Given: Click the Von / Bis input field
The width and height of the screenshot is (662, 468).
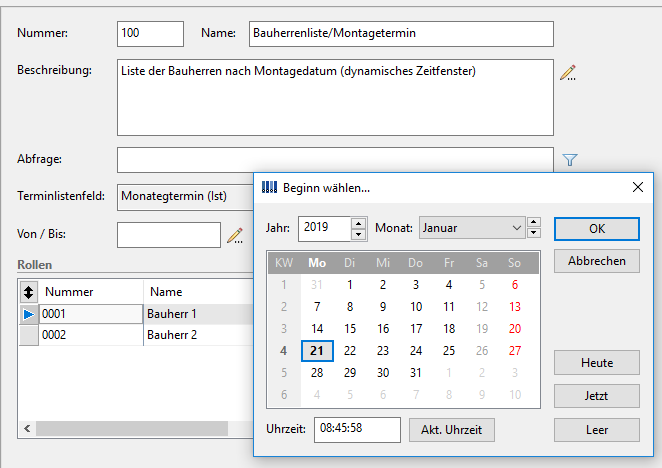Looking at the screenshot, I should [169, 235].
